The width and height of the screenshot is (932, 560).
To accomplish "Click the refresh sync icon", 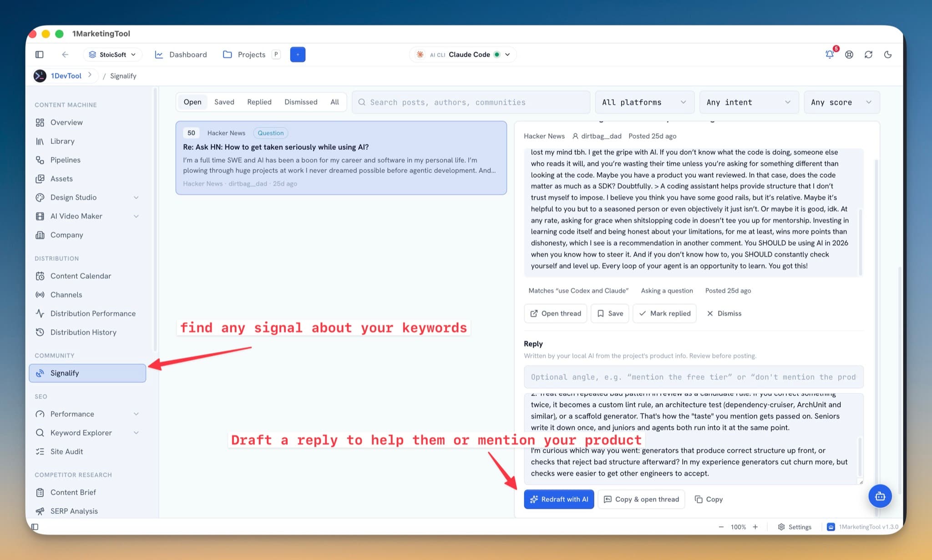I will (x=868, y=55).
